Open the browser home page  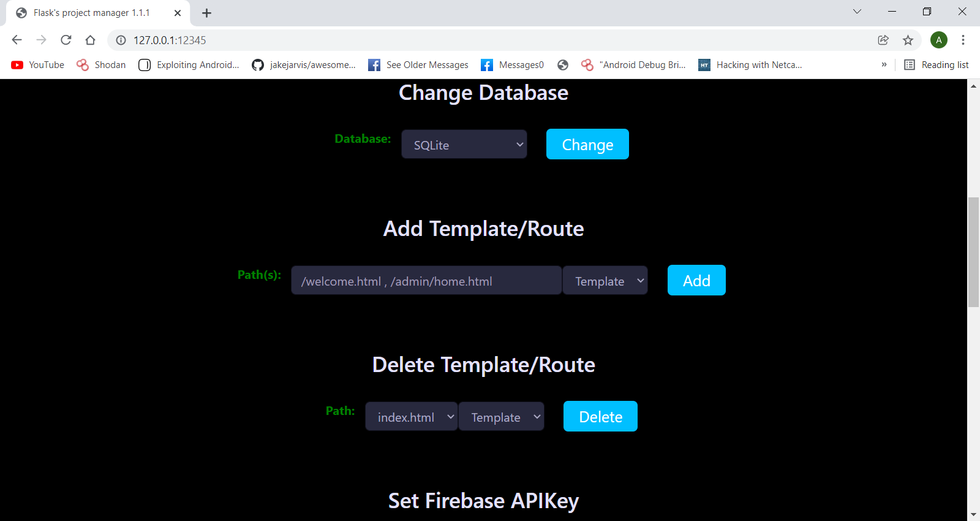[x=90, y=40]
